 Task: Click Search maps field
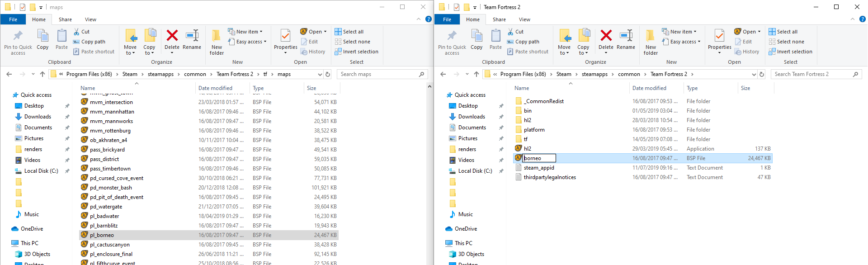(382, 74)
